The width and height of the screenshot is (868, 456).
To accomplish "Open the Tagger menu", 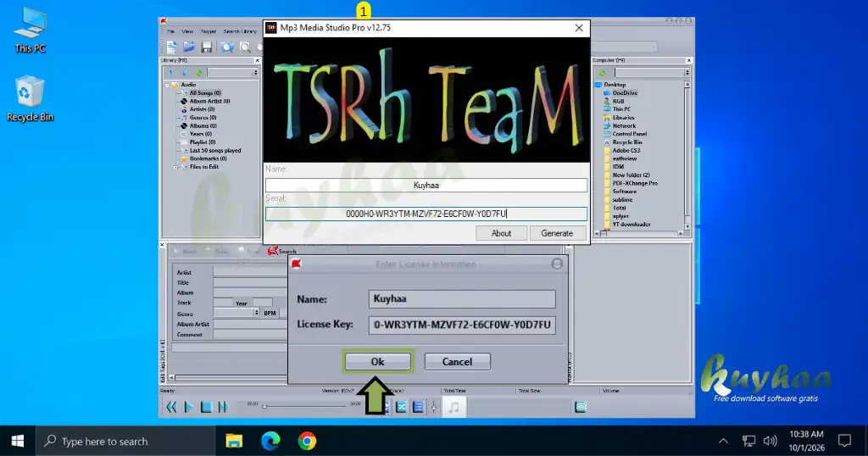I will coord(209,31).
